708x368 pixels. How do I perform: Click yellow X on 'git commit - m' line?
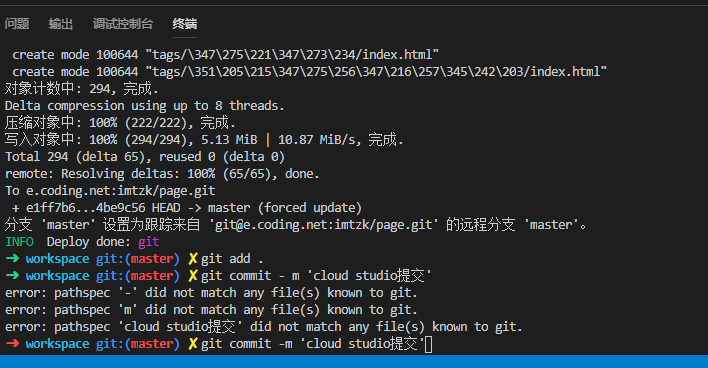pos(193,276)
